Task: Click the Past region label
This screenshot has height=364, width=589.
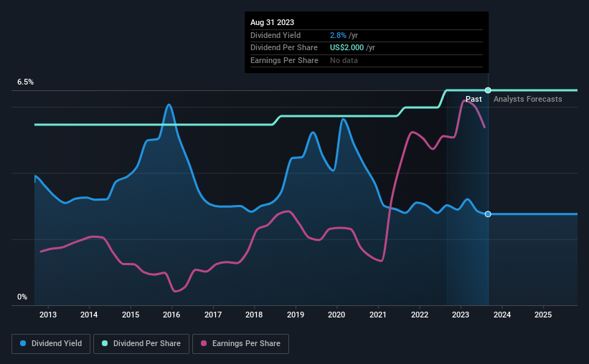Action: [x=473, y=99]
